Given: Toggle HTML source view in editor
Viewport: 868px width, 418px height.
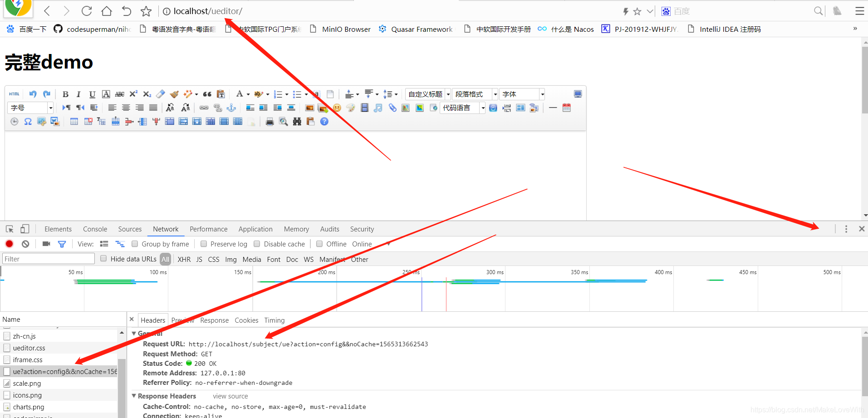Looking at the screenshot, I should (x=14, y=94).
